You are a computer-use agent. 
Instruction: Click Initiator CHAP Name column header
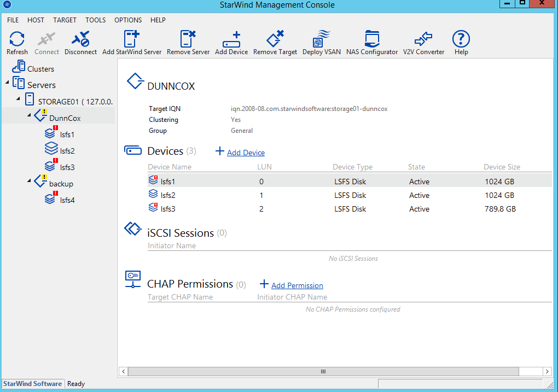coord(292,297)
